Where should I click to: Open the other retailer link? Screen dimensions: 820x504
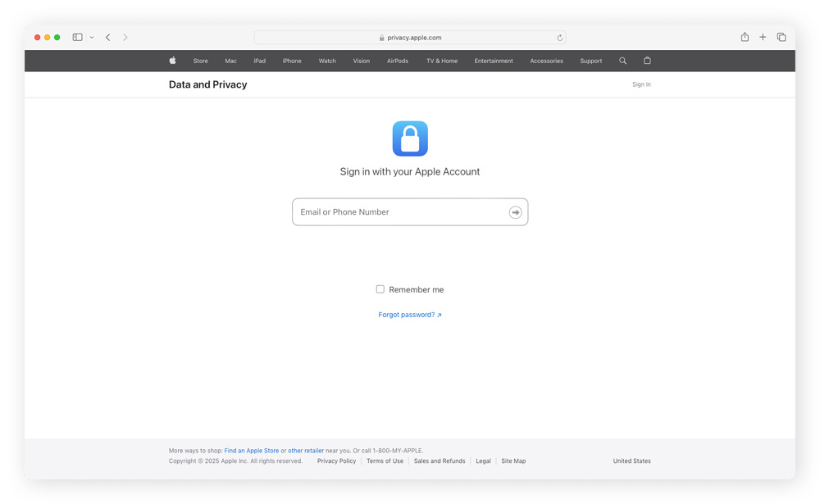[306, 451]
